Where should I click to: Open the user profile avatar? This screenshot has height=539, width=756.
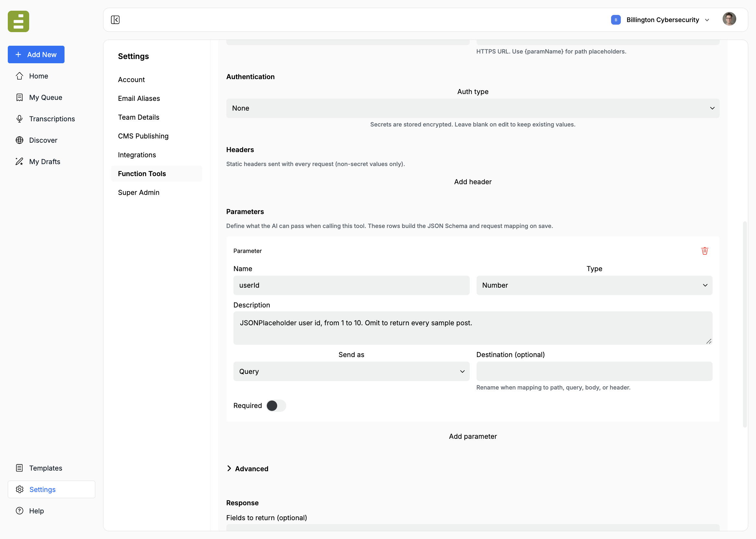(x=729, y=19)
